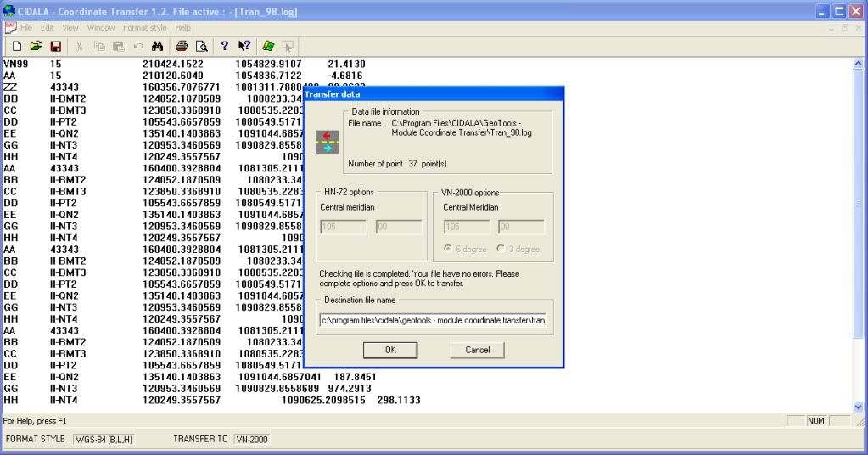Select the 6 degree radio option
The width and height of the screenshot is (868, 455).
pos(465,249)
